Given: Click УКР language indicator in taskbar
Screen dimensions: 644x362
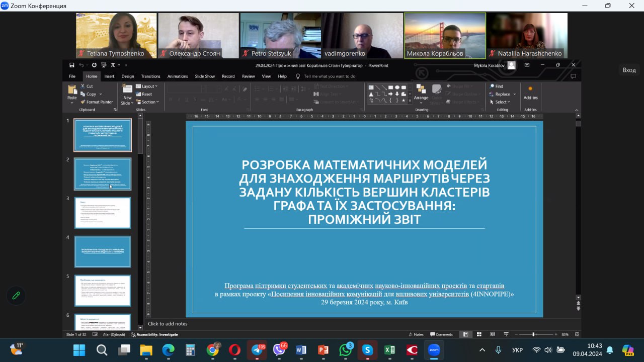Looking at the screenshot, I should [517, 350].
